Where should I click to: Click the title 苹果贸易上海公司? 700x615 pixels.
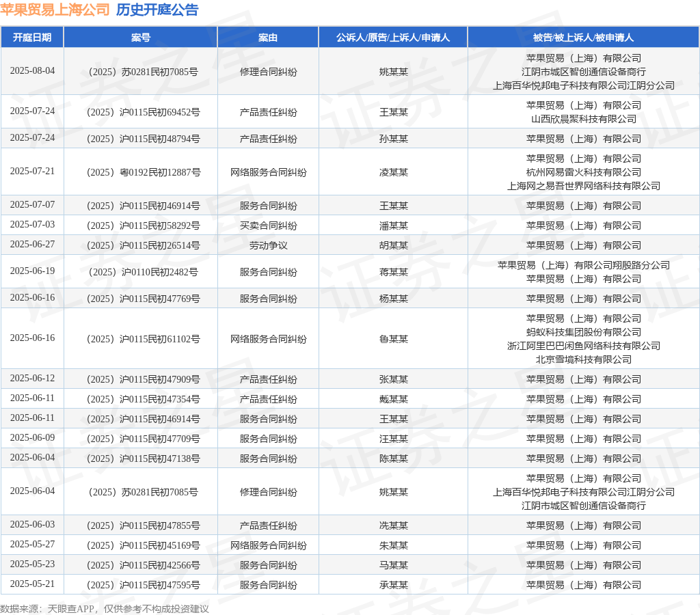pos(55,10)
